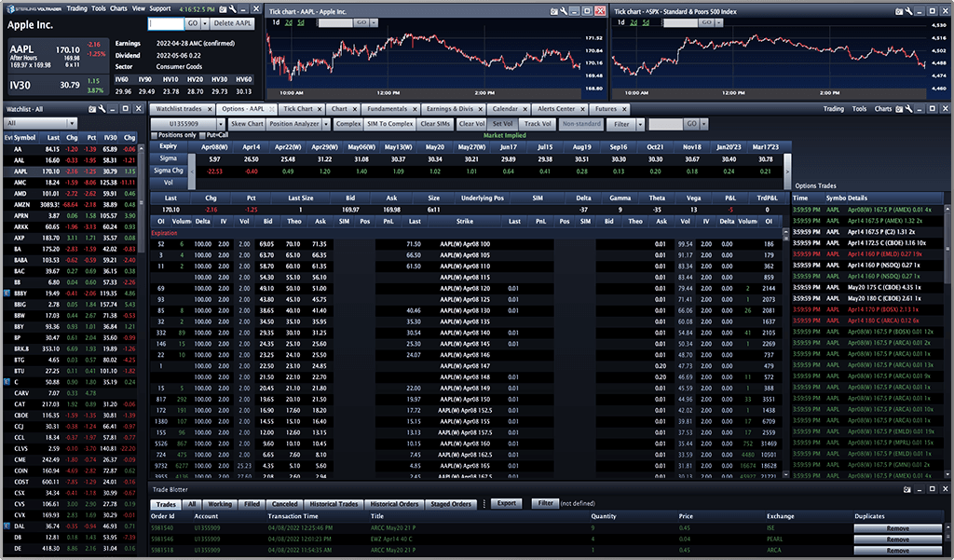Screen dimensions: 954x560
Task: Close the Alerts Center tab with its x
Action: pos(582,110)
